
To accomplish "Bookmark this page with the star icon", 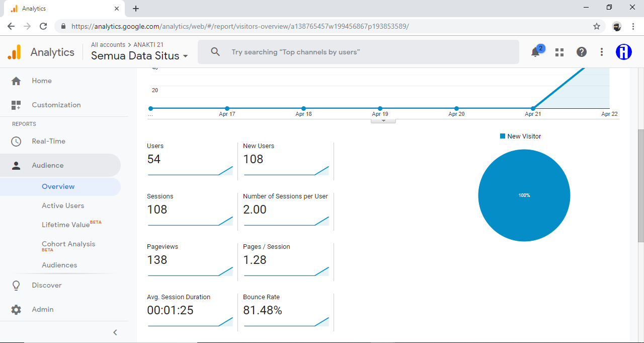I will coord(597,26).
